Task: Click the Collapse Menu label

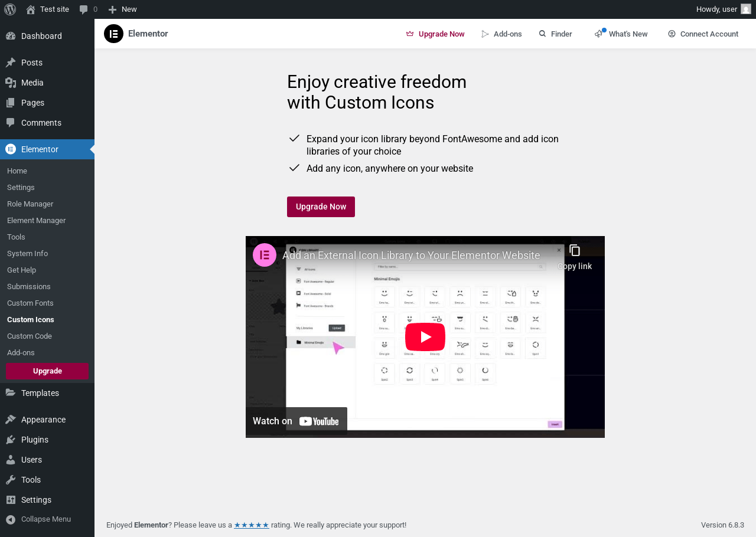Action: [46, 519]
